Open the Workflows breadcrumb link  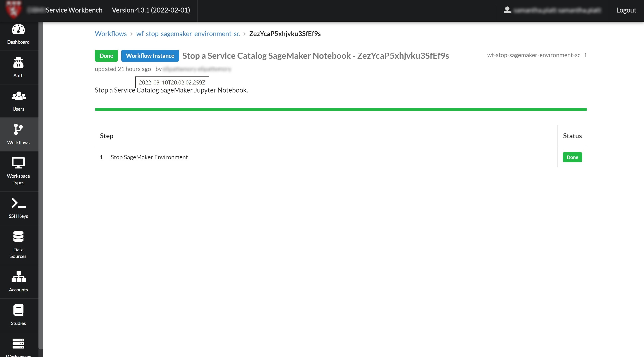(111, 34)
